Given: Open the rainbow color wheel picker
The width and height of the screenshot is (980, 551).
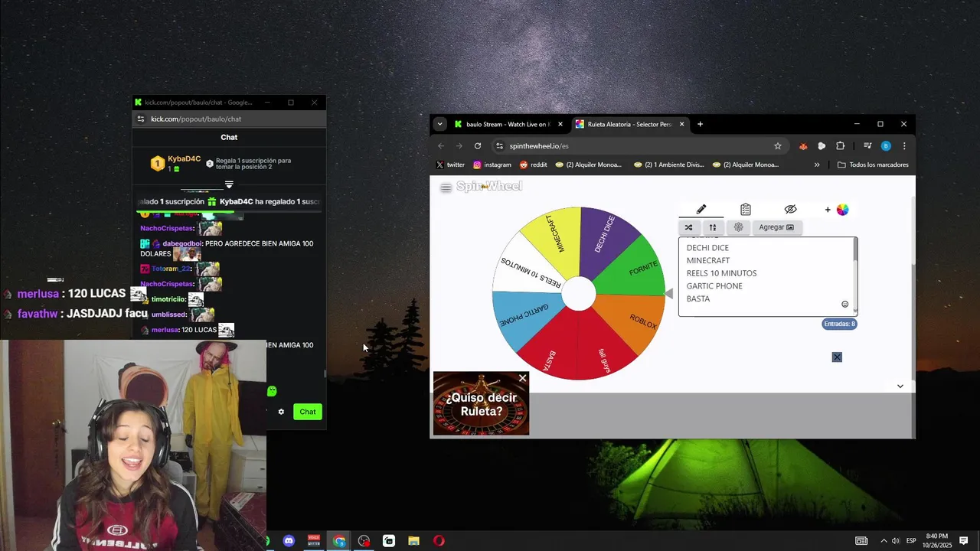Looking at the screenshot, I should (x=842, y=210).
